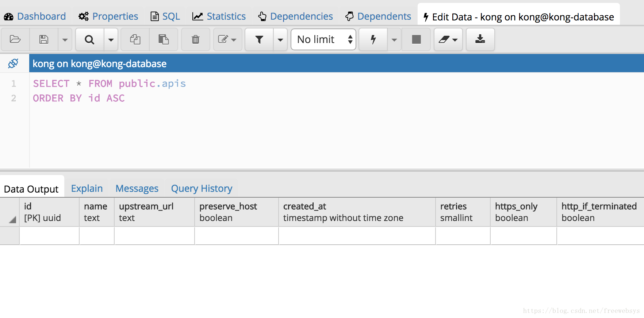Screen dimensions: 644x318
Task: Click 'public.apis' in the query
Action: pyautogui.click(x=152, y=84)
